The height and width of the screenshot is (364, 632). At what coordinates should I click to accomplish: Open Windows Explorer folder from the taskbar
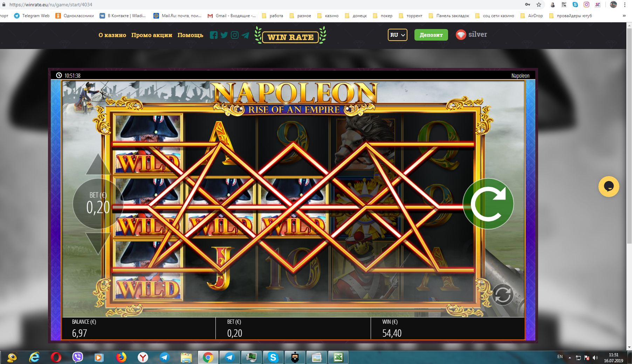tap(186, 357)
